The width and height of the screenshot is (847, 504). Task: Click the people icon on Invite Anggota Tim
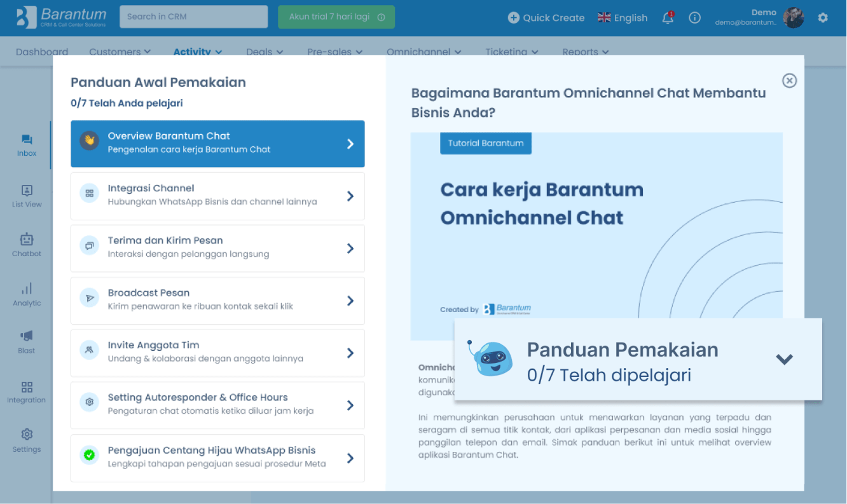[89, 350]
